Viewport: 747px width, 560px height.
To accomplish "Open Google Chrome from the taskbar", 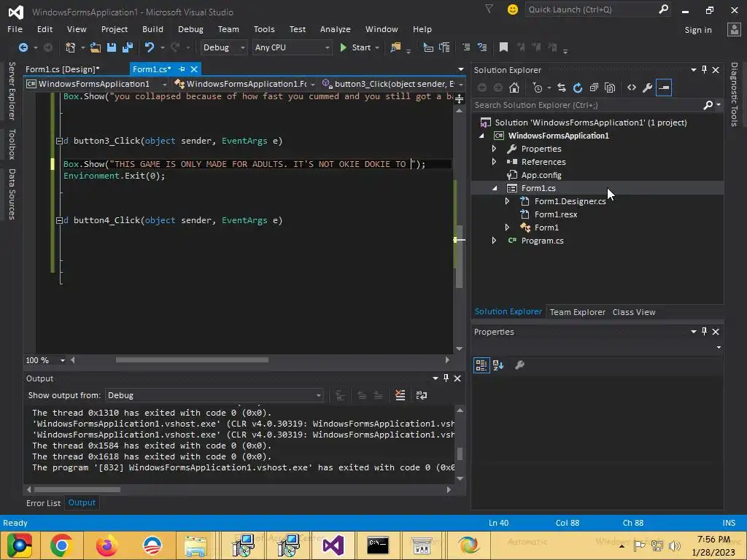I will pos(61,545).
